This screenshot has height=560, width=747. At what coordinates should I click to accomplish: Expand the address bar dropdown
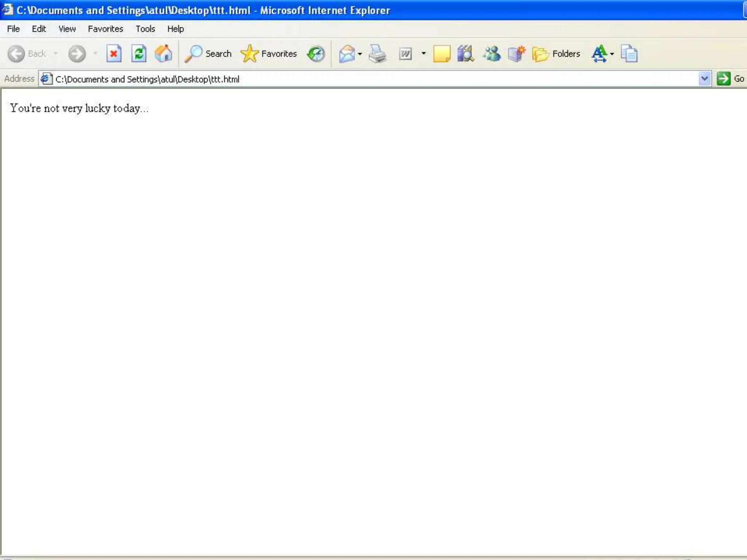(704, 79)
